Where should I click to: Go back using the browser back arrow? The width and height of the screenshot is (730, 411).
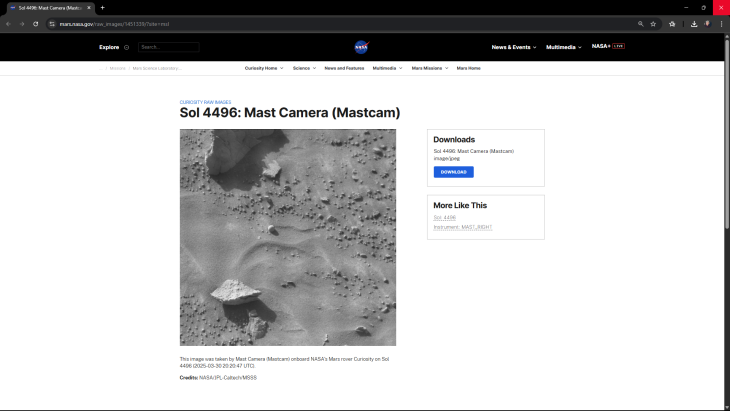pyautogui.click(x=8, y=23)
